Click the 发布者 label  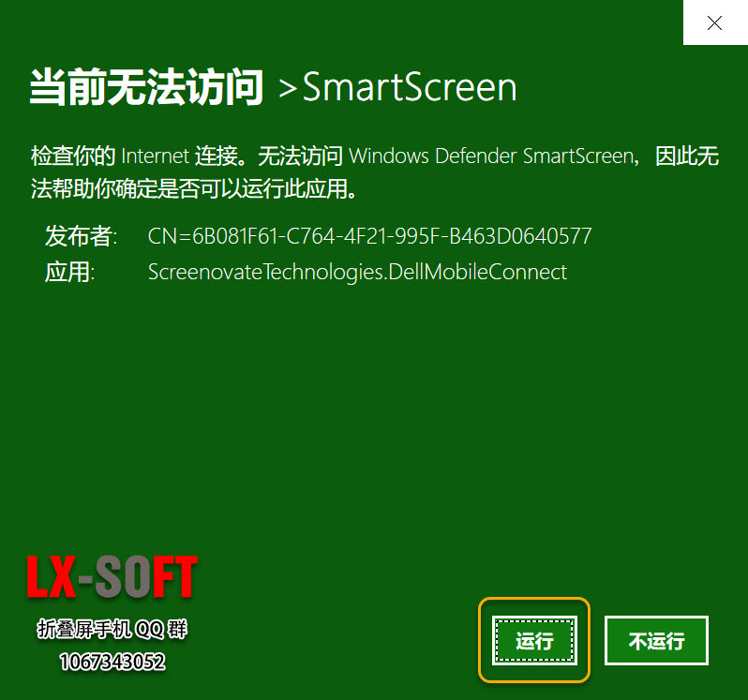[81, 236]
